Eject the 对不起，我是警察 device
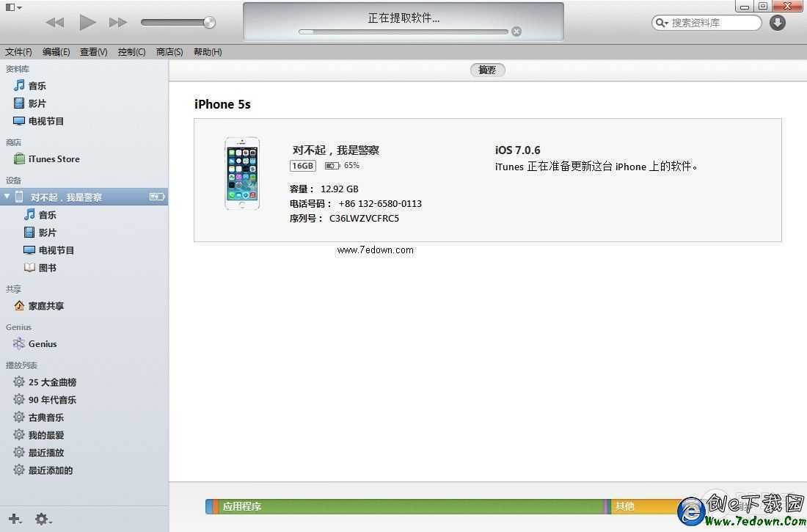This screenshot has height=532, width=807. pos(156,197)
